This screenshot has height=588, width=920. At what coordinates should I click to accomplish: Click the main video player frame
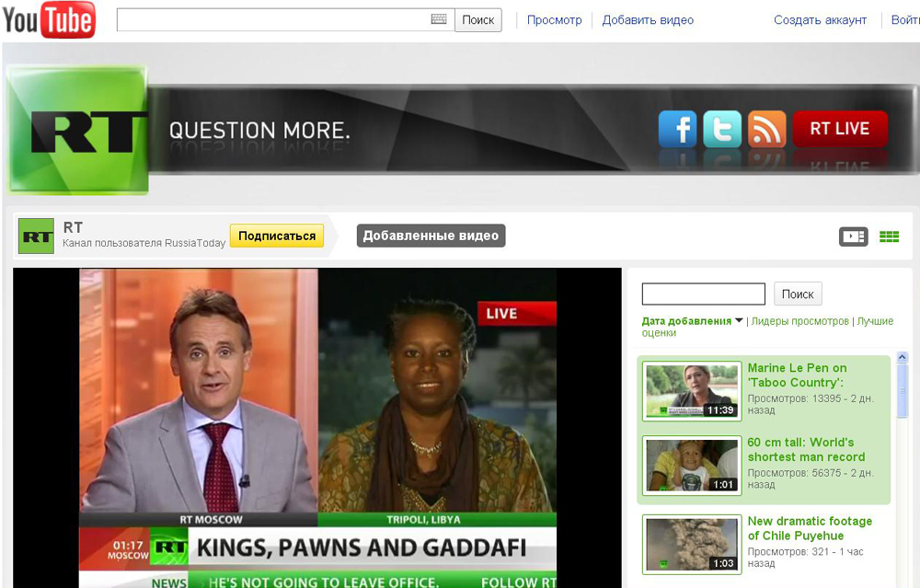317,428
